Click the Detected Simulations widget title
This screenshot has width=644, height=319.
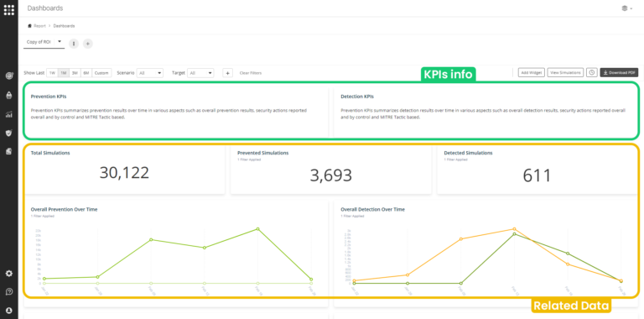(468, 153)
